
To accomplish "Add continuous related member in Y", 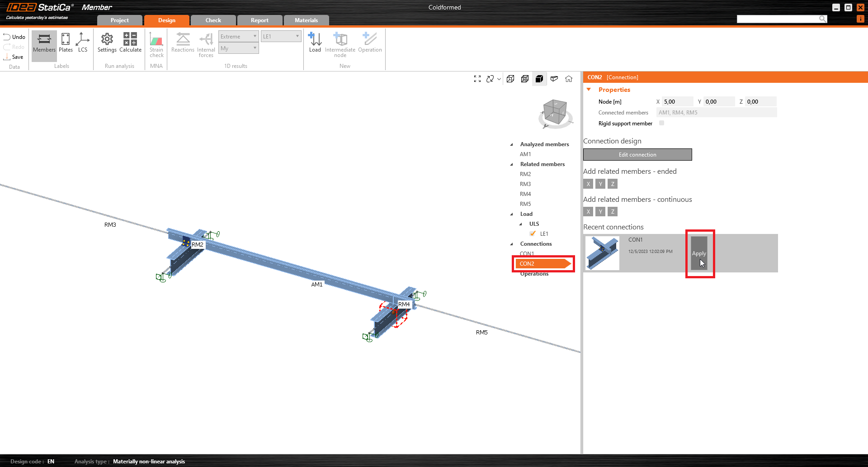I will [x=600, y=211].
